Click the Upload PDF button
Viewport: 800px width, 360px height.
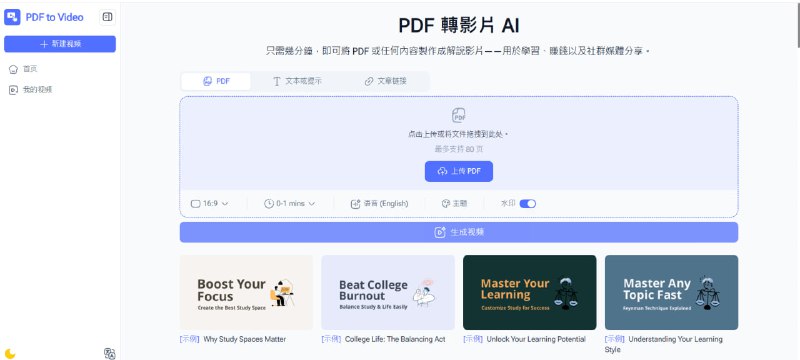(459, 171)
